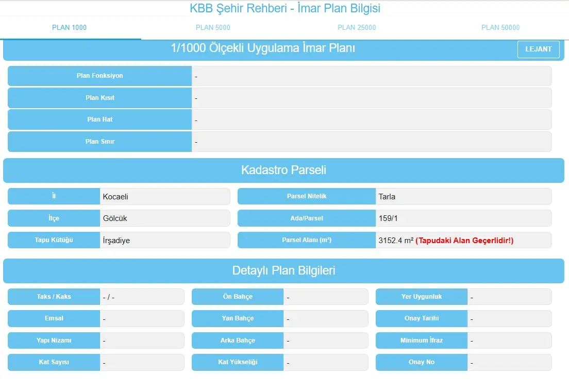Open the LEJANT legend button
Screen dimensions: 569x392
[538, 49]
